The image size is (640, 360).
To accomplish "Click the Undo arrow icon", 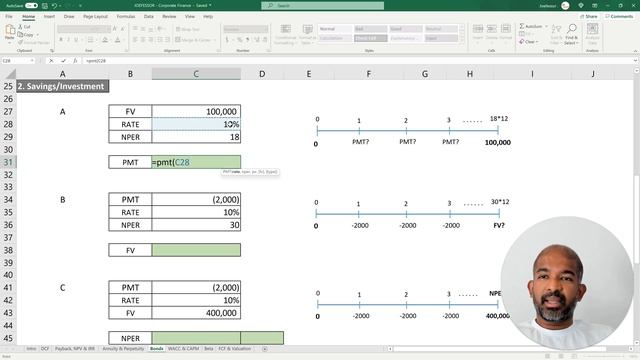I will (54, 6).
